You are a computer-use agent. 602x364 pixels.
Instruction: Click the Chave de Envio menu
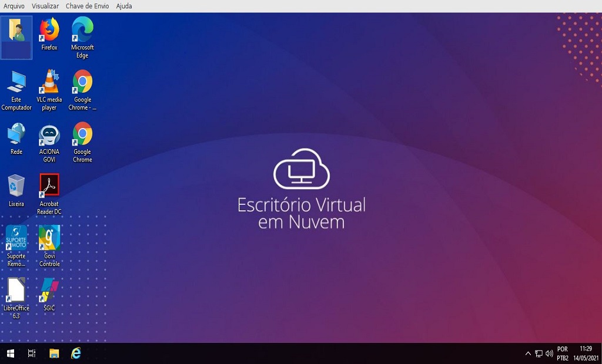[x=87, y=6]
